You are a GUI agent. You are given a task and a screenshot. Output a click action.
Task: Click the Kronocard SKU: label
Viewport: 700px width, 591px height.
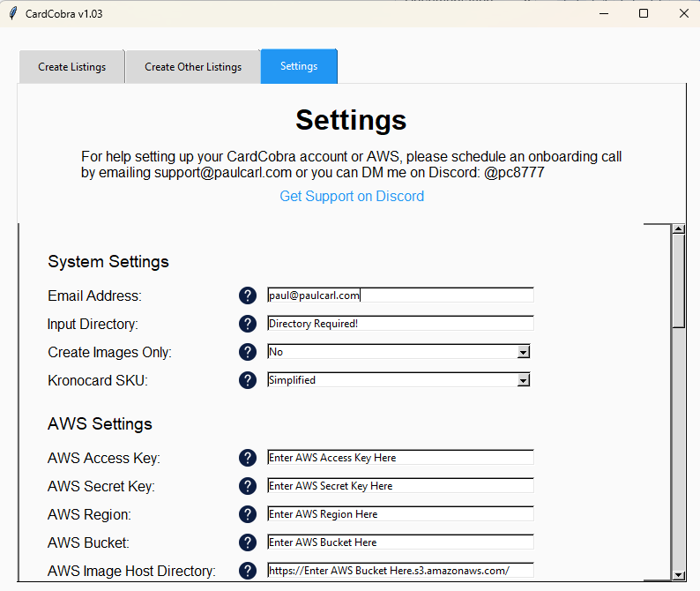(x=98, y=380)
